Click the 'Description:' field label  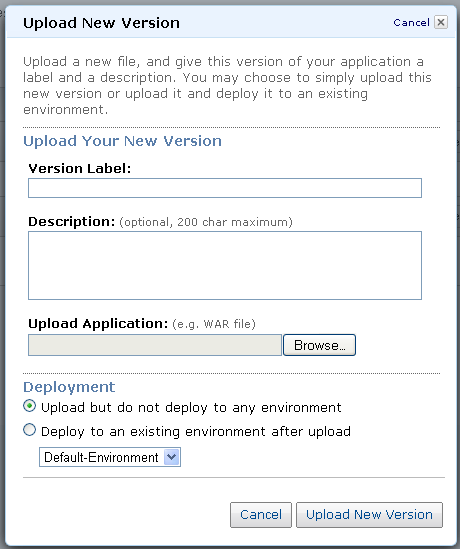point(72,222)
